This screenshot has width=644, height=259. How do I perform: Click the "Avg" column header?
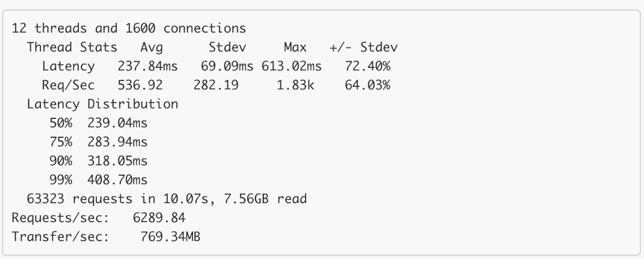click(151, 47)
